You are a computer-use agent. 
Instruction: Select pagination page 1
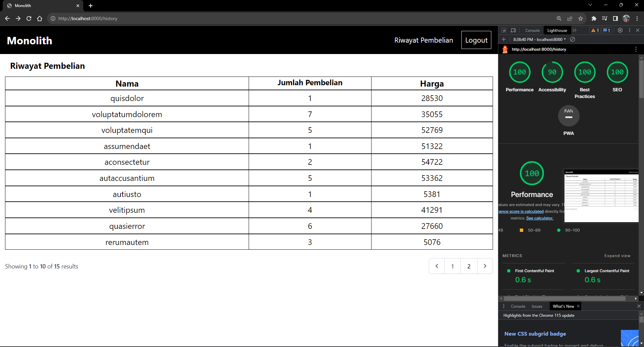tap(452, 266)
